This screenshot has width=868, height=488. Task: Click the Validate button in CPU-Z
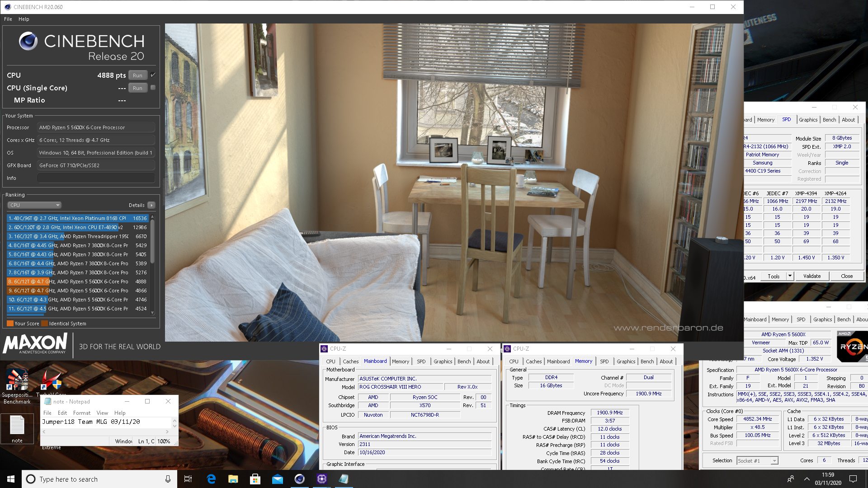pyautogui.click(x=811, y=276)
